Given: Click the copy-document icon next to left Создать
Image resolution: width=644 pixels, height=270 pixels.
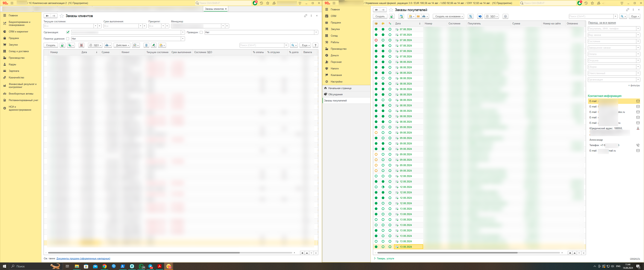Looking at the screenshot, I should (x=63, y=45).
